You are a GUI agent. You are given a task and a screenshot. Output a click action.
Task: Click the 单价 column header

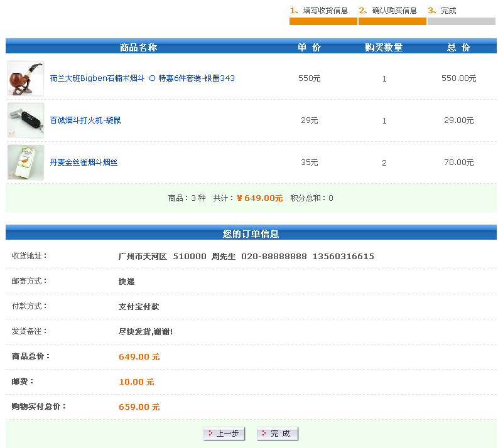pos(309,48)
